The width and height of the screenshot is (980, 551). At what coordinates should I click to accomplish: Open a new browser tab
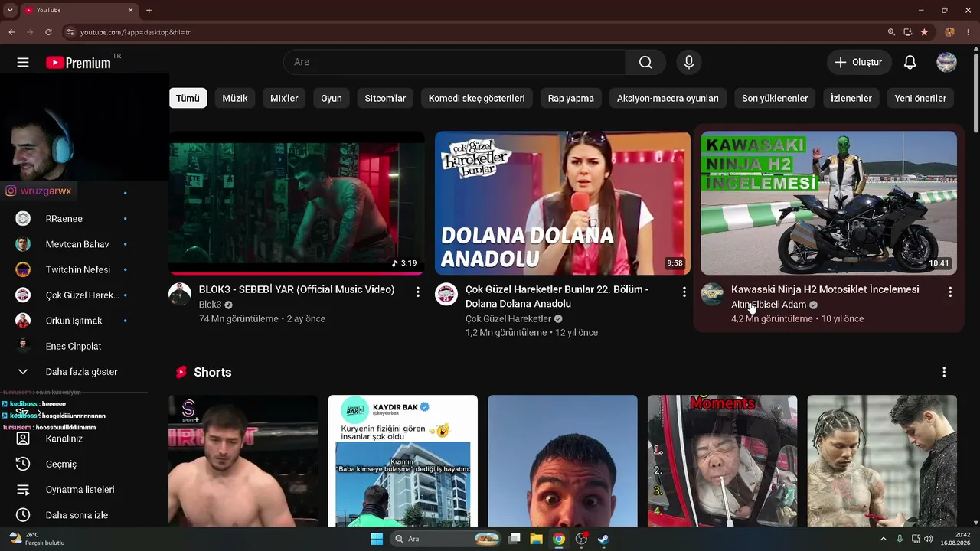[149, 11]
